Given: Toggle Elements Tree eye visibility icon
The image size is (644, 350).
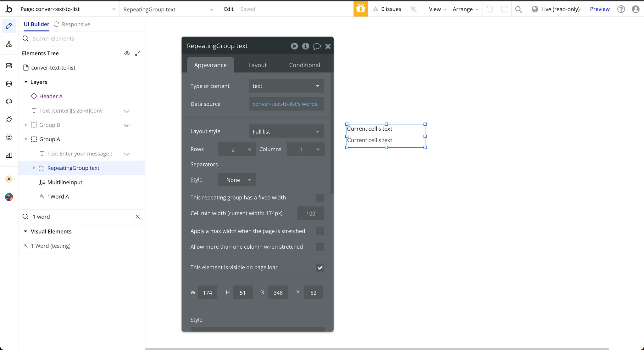Looking at the screenshot, I should 127,53.
